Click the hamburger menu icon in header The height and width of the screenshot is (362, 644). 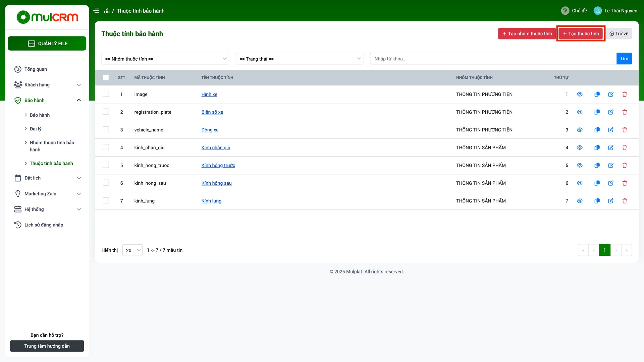tap(96, 11)
